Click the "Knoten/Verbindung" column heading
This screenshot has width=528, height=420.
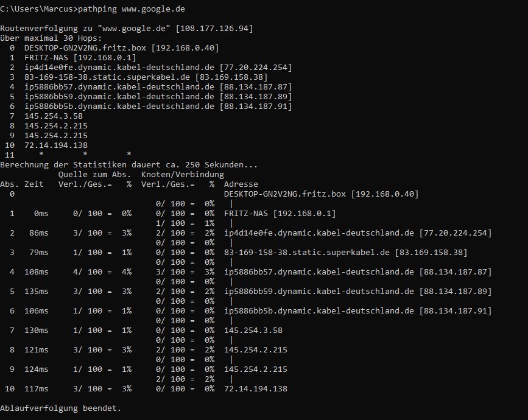click(182, 175)
